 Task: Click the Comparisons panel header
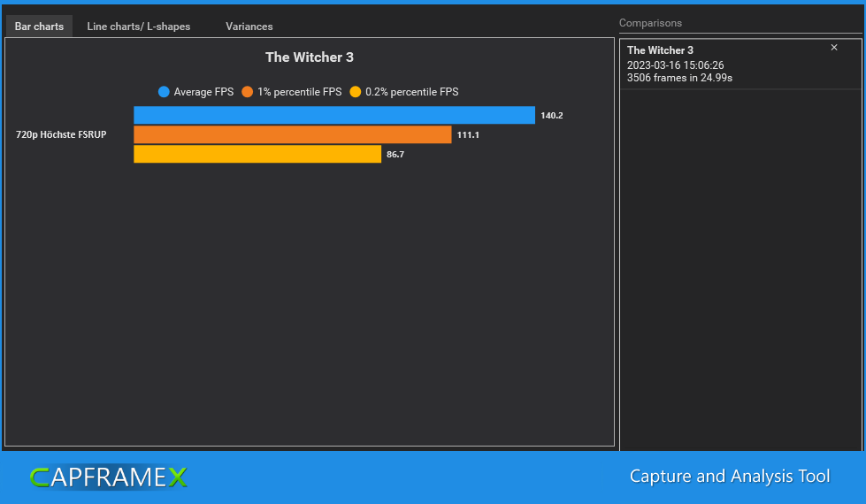(650, 23)
